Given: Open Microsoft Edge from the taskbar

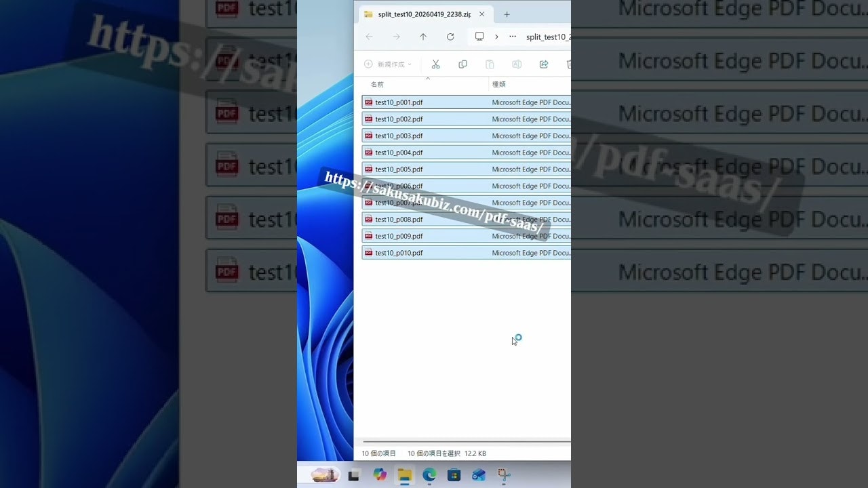Looking at the screenshot, I should point(429,475).
